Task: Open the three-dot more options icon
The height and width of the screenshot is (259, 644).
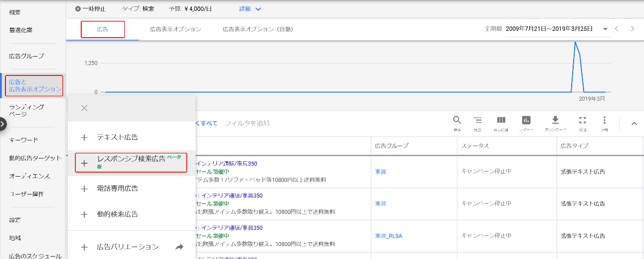Action: pyautogui.click(x=604, y=120)
